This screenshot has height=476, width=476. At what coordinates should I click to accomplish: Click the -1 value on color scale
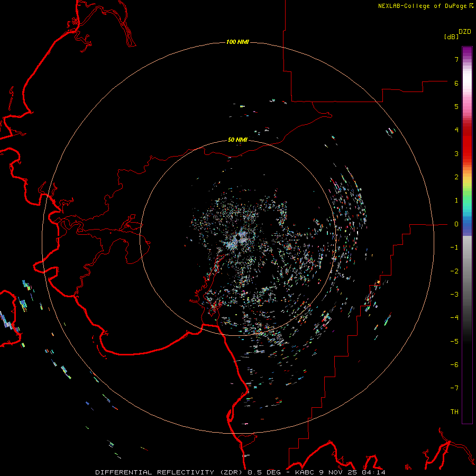[x=454, y=248]
